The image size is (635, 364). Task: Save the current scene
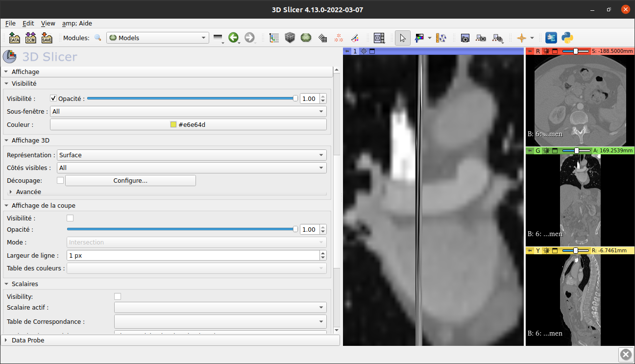(47, 38)
